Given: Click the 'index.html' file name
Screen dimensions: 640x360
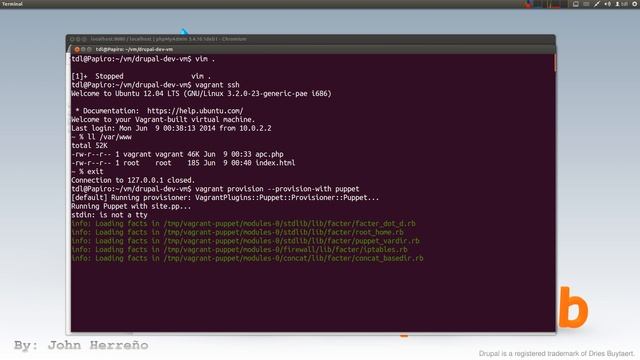Looking at the screenshot, I should pyautogui.click(x=275, y=163).
